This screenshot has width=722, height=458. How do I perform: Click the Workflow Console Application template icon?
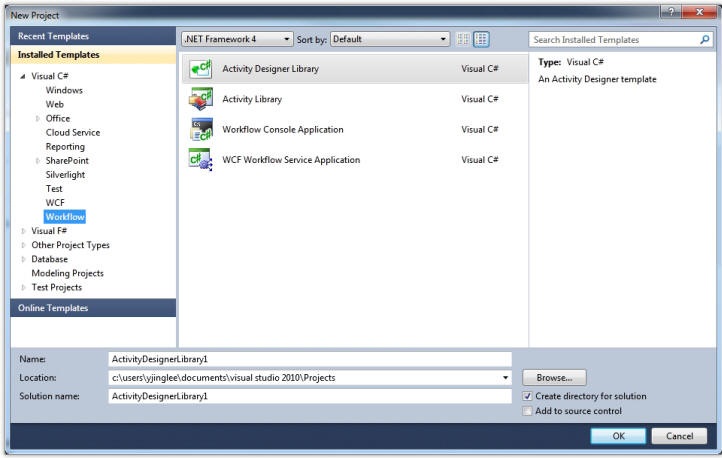click(x=201, y=129)
